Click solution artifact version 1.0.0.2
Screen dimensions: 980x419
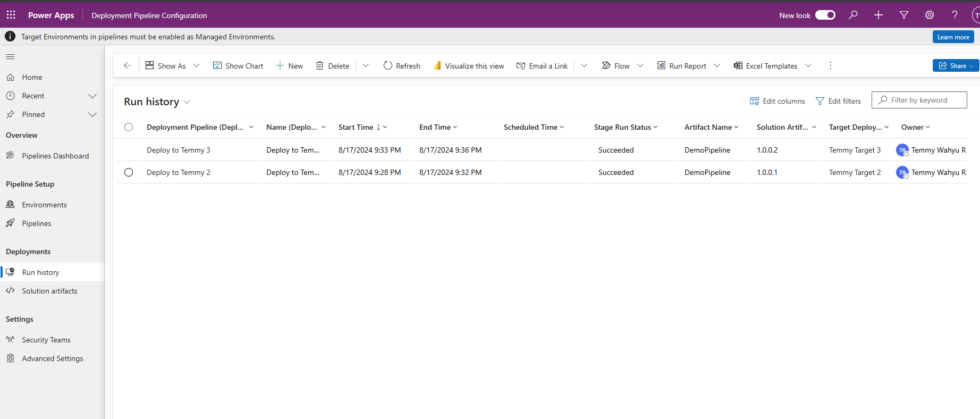point(767,150)
